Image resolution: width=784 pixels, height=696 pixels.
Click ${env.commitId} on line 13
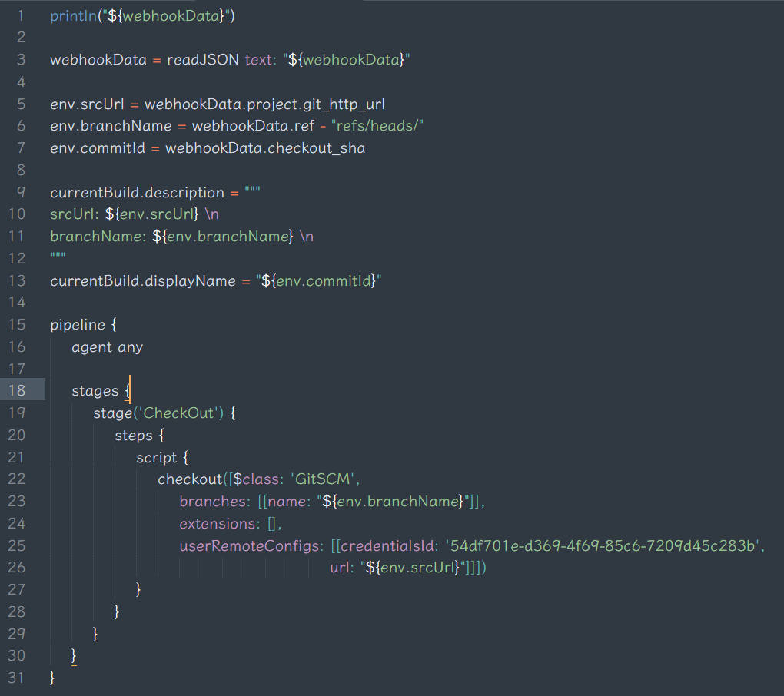click(318, 281)
